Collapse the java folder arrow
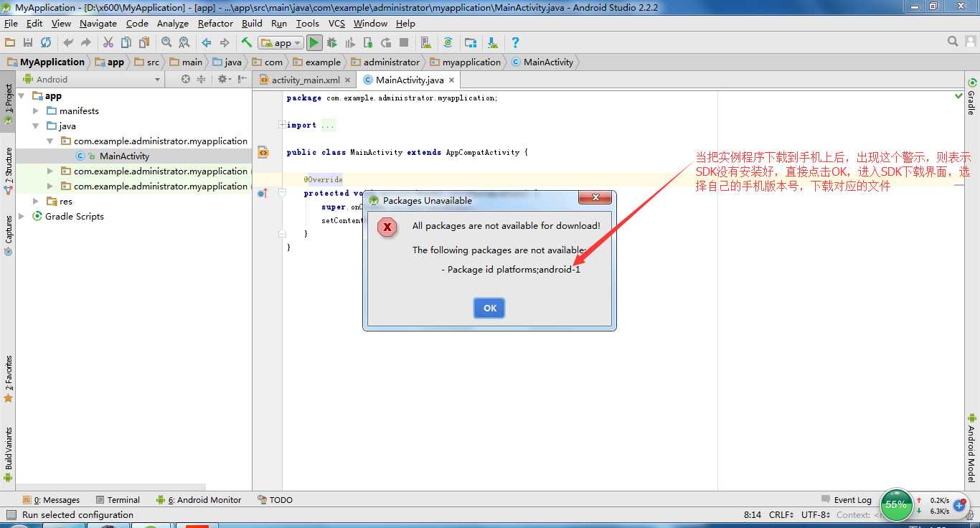The width and height of the screenshot is (980, 528). (x=36, y=126)
